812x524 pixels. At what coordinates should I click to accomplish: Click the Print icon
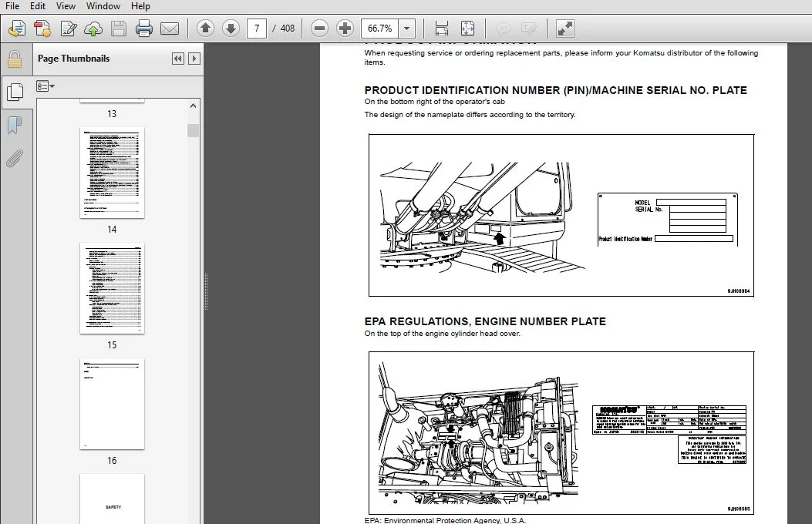coord(144,29)
